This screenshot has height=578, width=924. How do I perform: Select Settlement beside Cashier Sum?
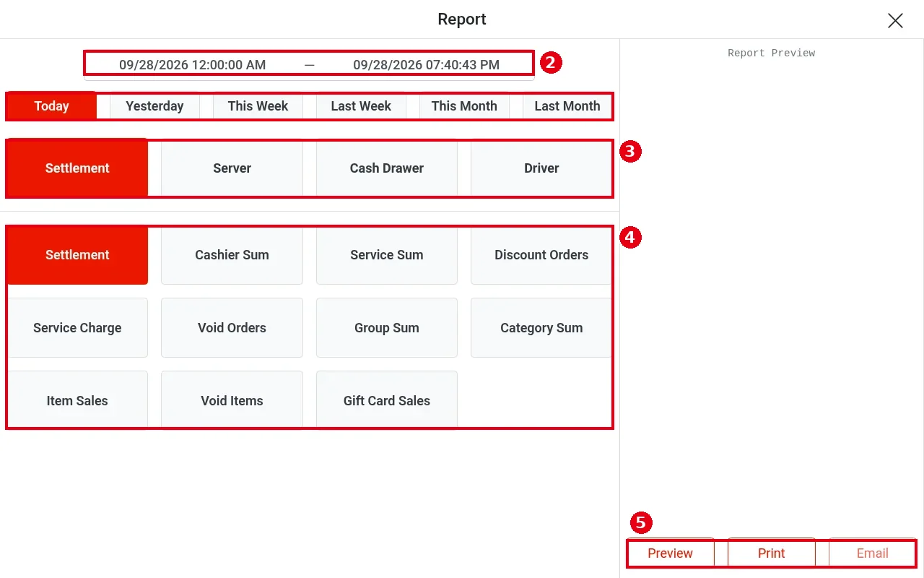(77, 255)
